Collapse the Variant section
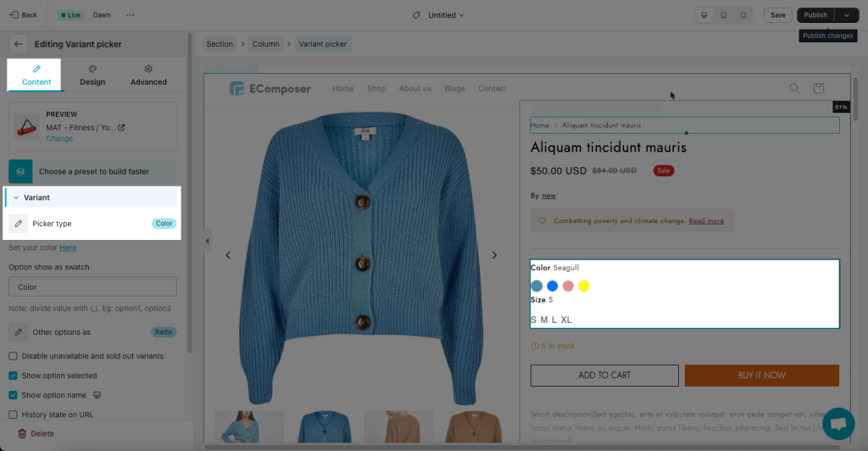 (92, 198)
